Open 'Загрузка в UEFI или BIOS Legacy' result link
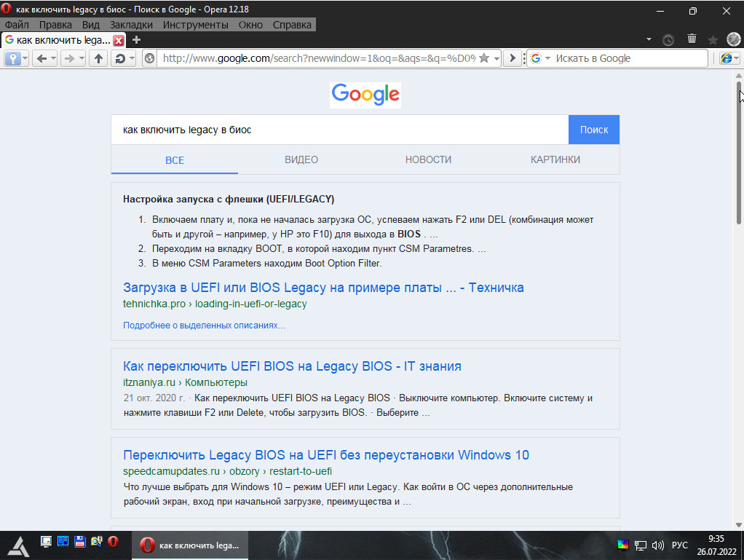The width and height of the screenshot is (744, 560). 323,288
